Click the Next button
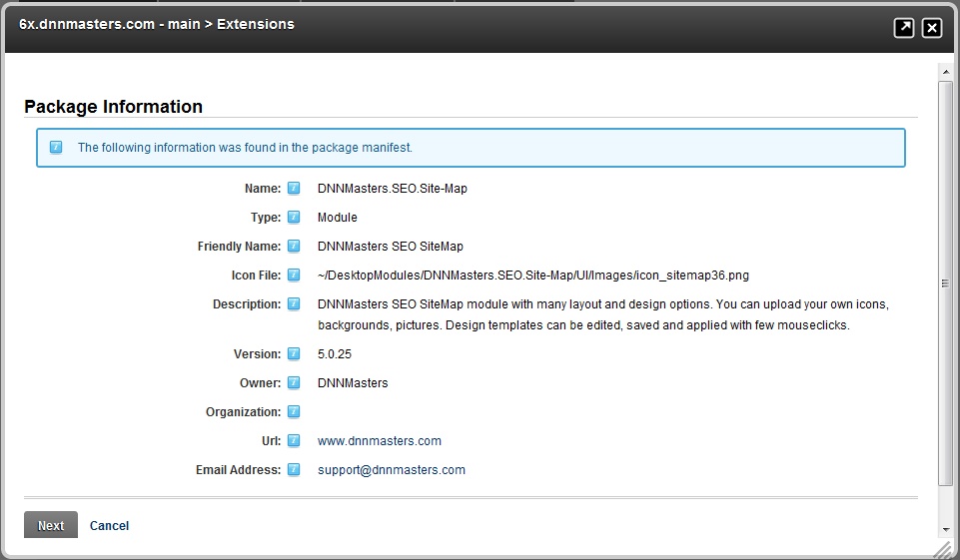 [x=51, y=525]
